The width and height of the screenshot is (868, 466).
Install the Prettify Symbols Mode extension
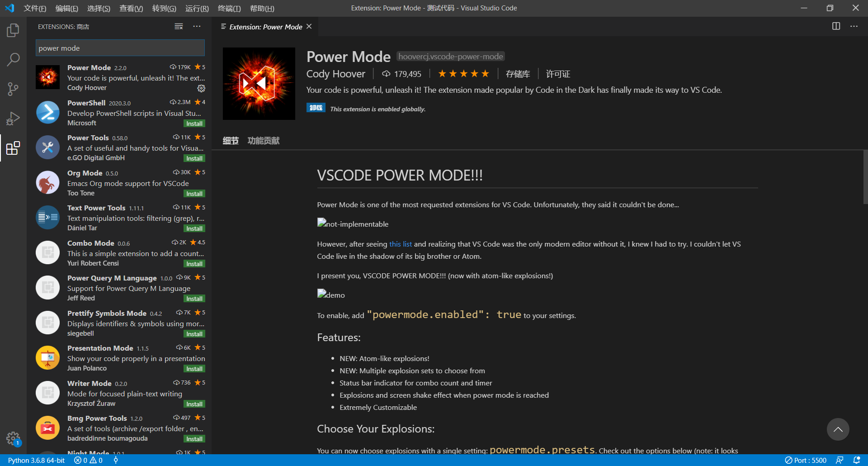tap(194, 334)
